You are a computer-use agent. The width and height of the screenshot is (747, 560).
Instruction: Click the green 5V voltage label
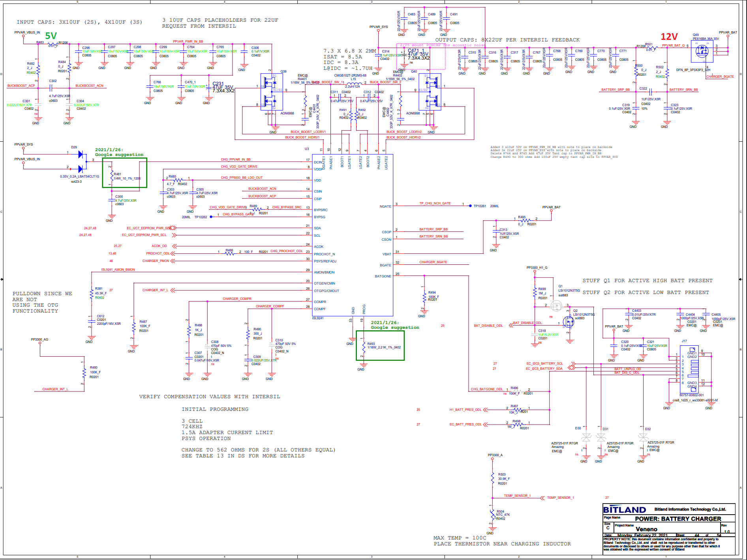point(51,36)
